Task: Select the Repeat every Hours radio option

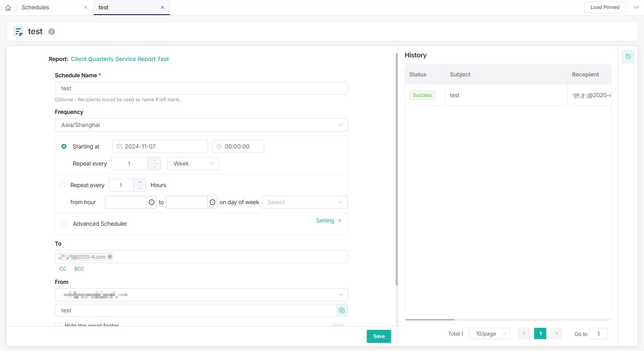Action: [63, 185]
